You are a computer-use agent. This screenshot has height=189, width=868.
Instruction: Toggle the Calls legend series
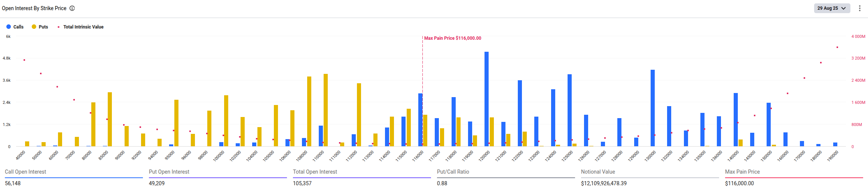(15, 27)
